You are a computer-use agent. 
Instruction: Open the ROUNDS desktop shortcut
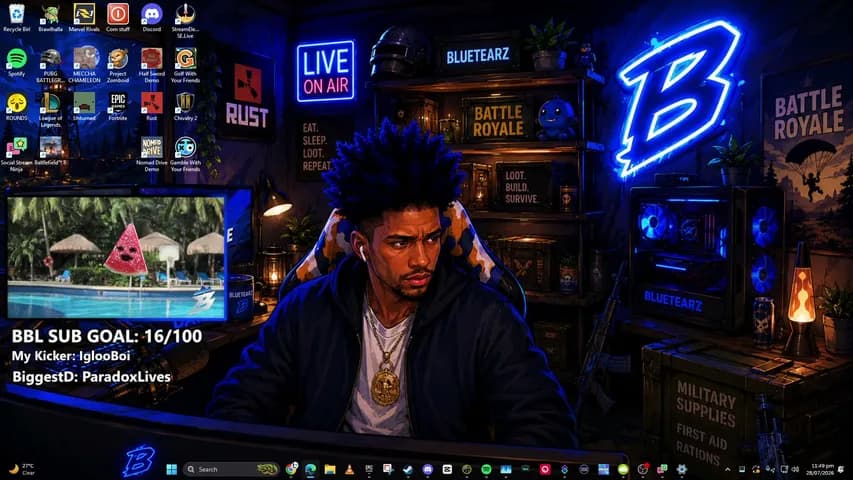point(16,107)
